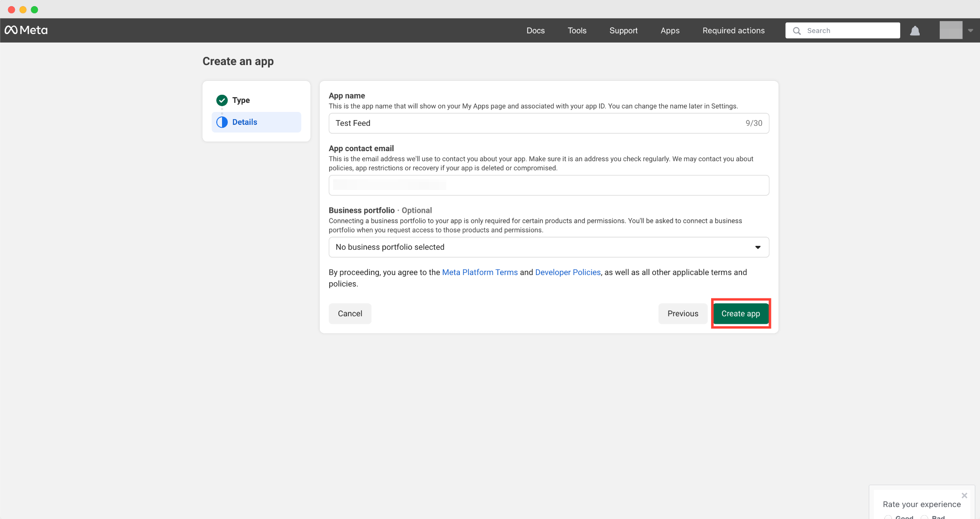Screen dimensions: 980x519
Task: Open the Required actions menu item
Action: coord(733,31)
